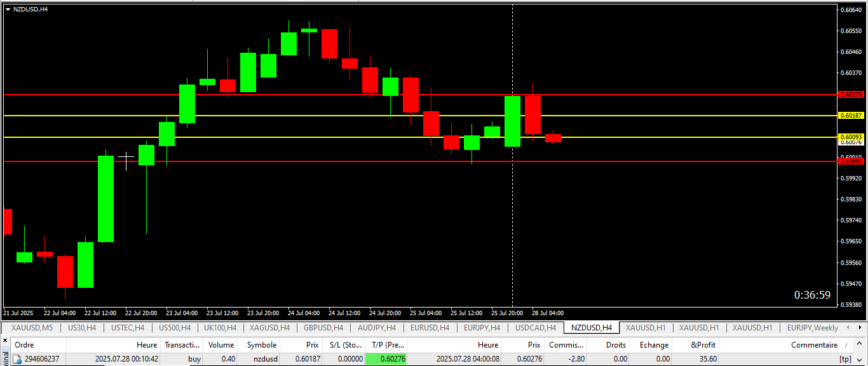Go to the AUDJPY,H4 chart tab
Image resolution: width=868 pixels, height=366 pixels.
(x=377, y=328)
